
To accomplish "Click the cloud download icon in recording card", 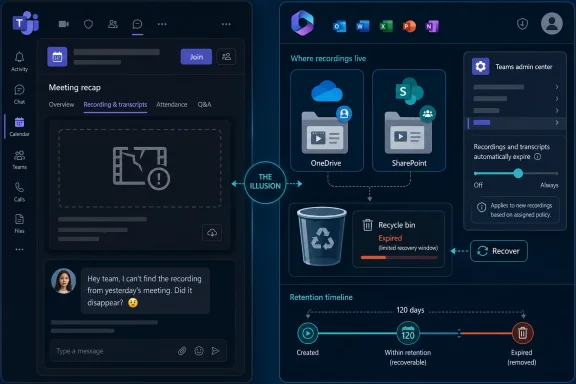I will 212,233.
